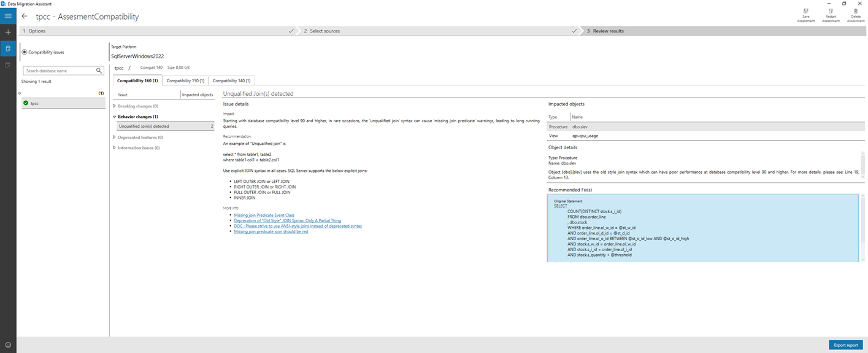868x353 pixels.
Task: Go to step 3 Review results
Action: (724, 31)
